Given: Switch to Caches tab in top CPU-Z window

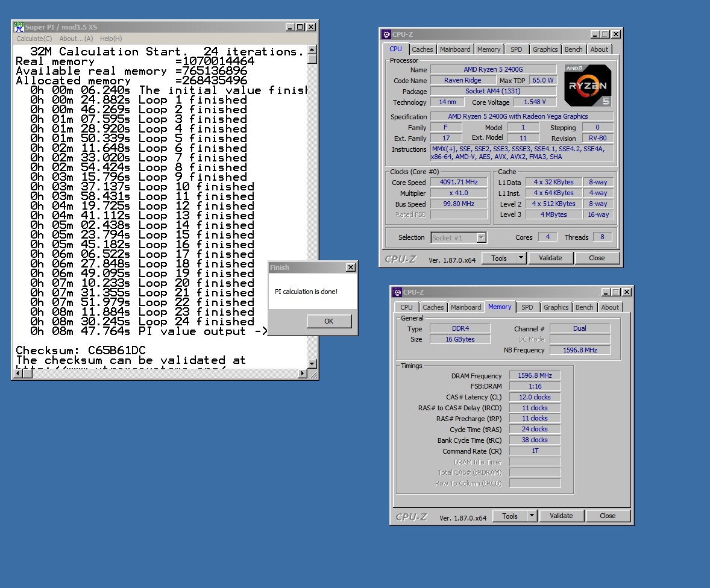Looking at the screenshot, I should [423, 50].
